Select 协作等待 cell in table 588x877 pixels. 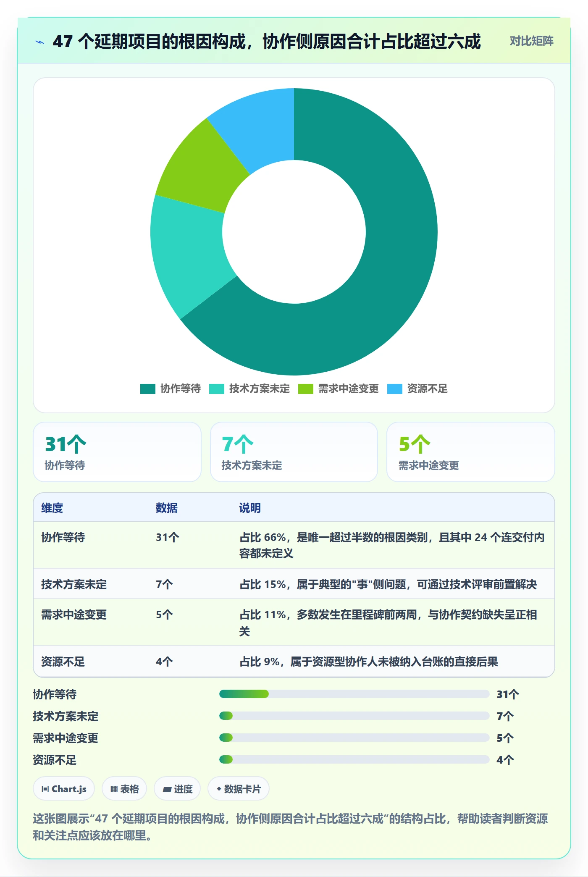[x=63, y=537]
